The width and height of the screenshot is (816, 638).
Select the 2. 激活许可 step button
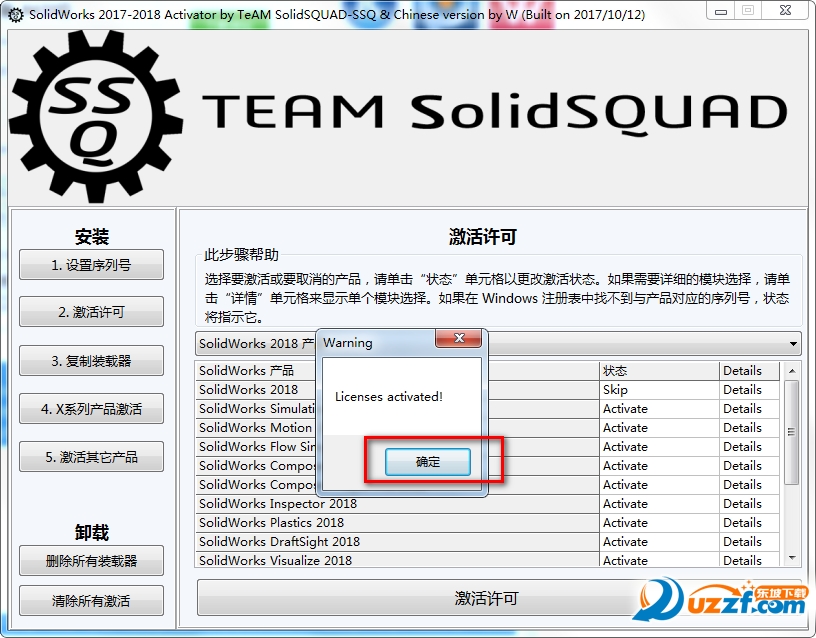pos(91,312)
